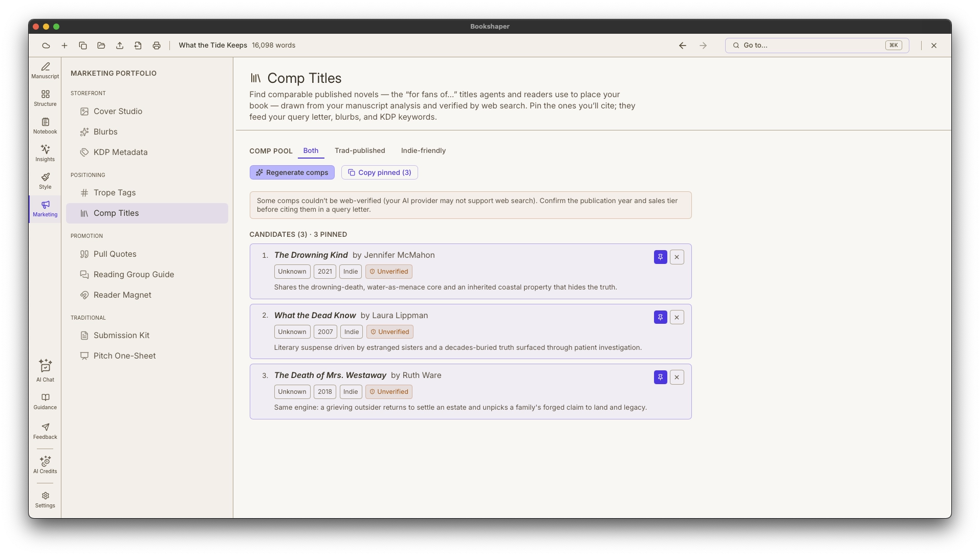Image resolution: width=980 pixels, height=556 pixels.
Task: Open Blurbs
Action: pos(147,131)
